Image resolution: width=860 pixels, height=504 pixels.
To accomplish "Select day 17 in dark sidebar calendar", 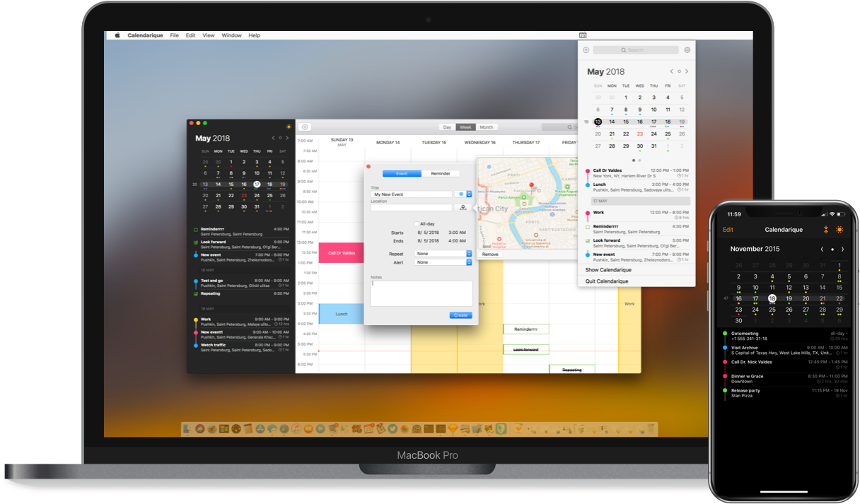I will click(257, 184).
